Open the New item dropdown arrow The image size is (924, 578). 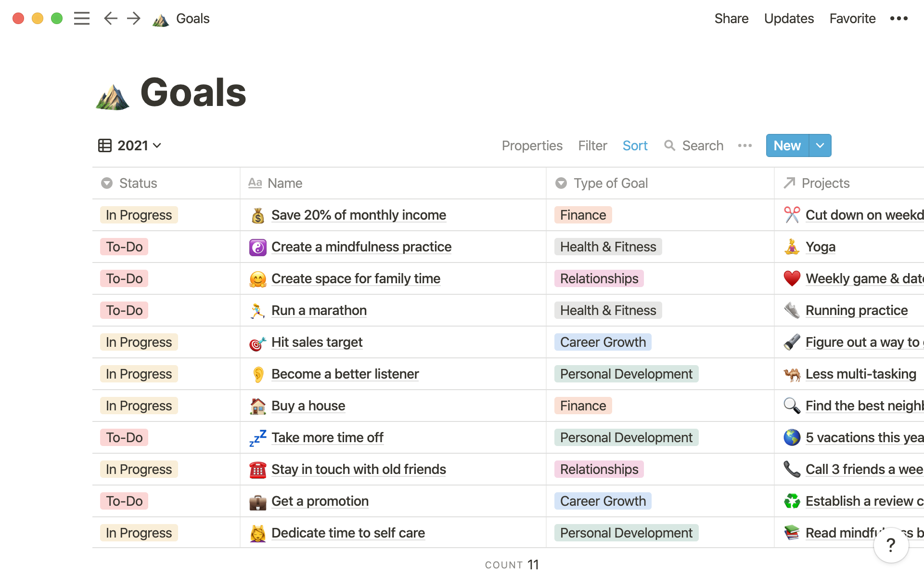pyautogui.click(x=820, y=145)
